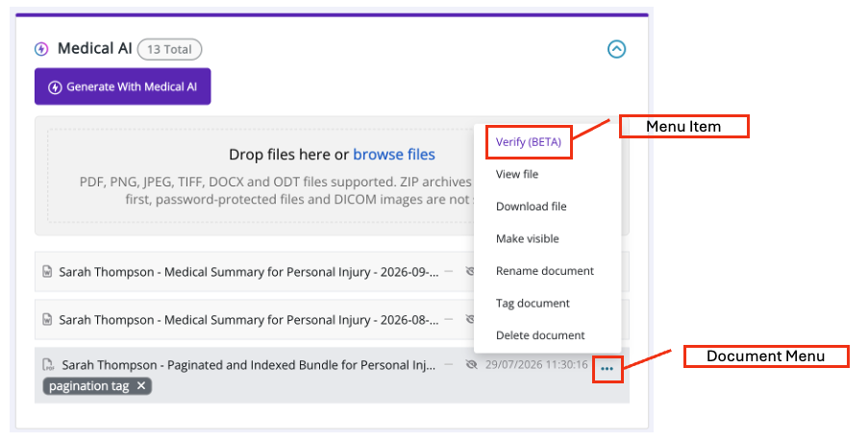
Task: Choose View file from document menu
Action: (x=517, y=174)
